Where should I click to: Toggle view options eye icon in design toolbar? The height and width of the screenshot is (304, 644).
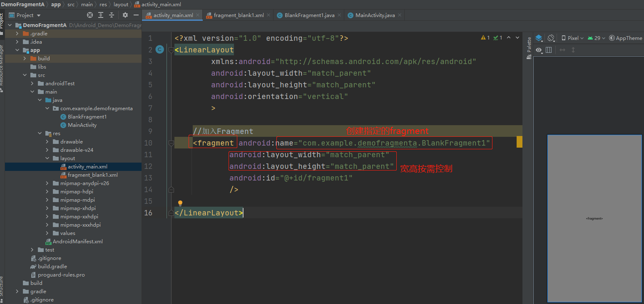[x=539, y=50]
